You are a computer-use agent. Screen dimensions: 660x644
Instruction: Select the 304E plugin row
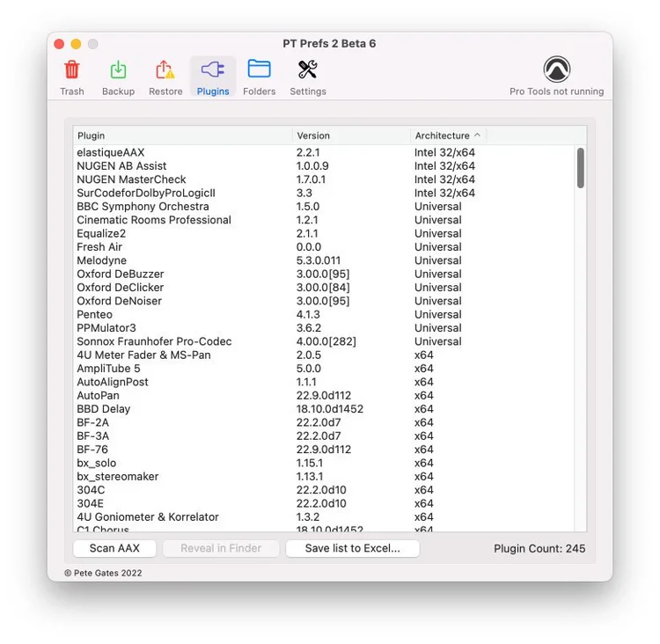click(323, 503)
